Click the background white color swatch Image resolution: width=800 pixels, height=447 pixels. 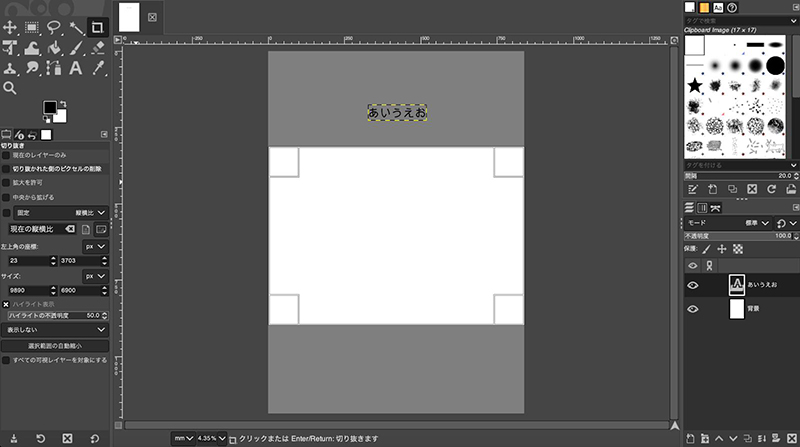tap(61, 117)
